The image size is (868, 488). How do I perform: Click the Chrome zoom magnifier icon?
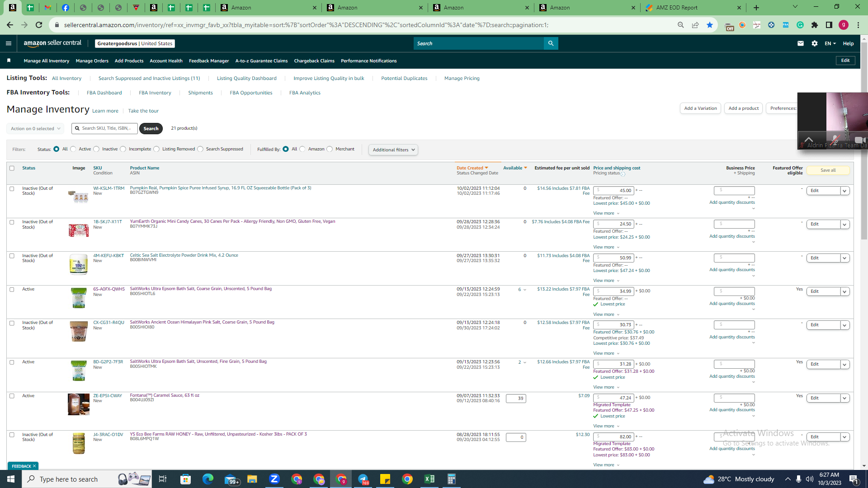click(x=681, y=25)
